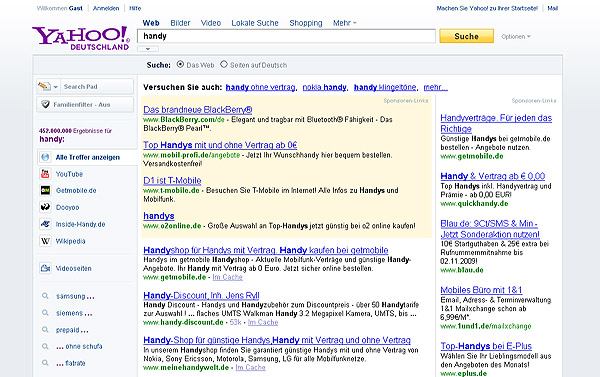Viewport: 600px width, 377px height.
Task: Click in the search field containing handy
Action: 286,36
